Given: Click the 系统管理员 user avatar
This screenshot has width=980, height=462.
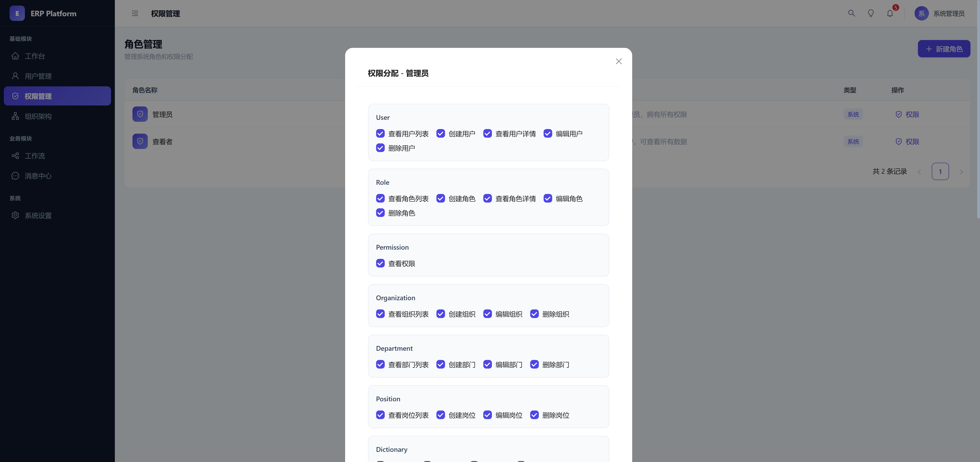Looking at the screenshot, I should point(921,13).
